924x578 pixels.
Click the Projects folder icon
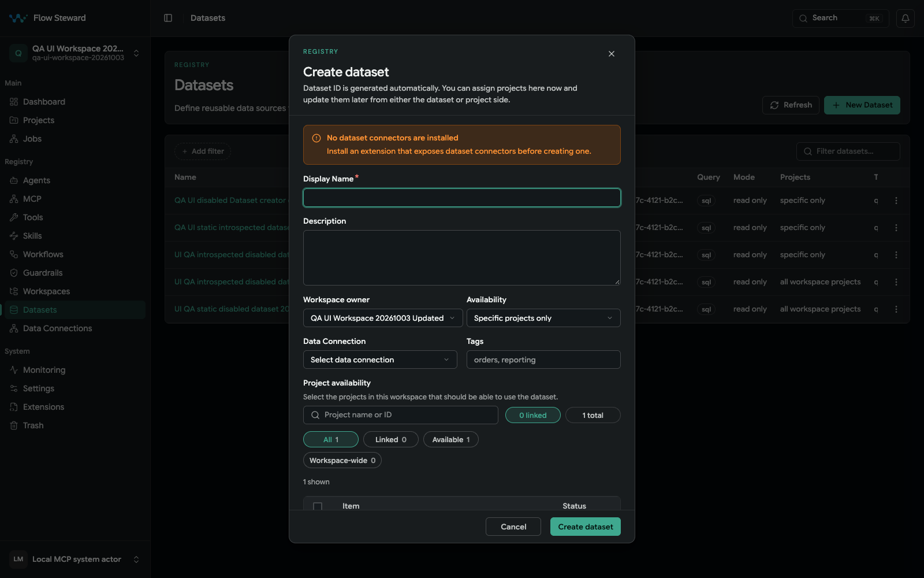click(14, 120)
